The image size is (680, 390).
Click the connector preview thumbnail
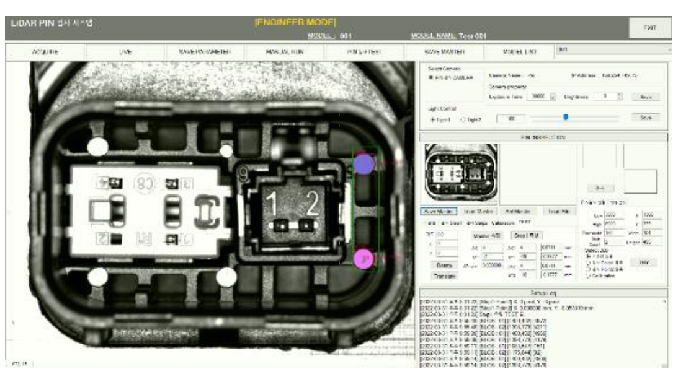tap(461, 173)
